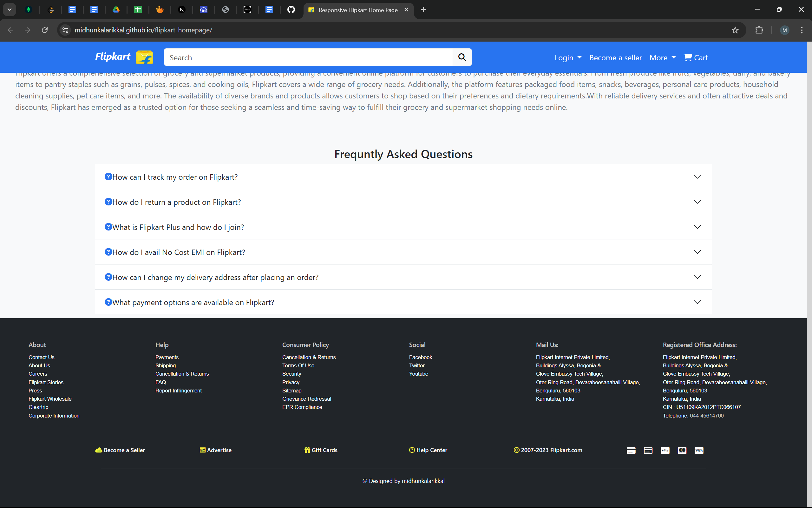Bookmark this page with the star icon
812x508 pixels.
735,30
